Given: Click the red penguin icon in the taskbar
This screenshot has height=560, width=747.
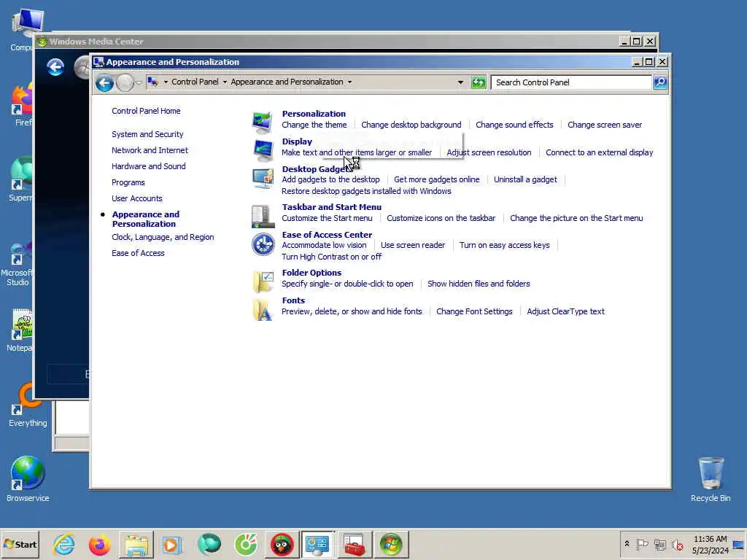Looking at the screenshot, I should 282,544.
